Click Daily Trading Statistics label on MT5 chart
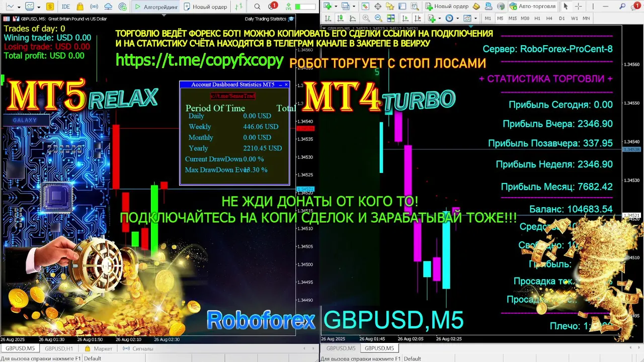 click(265, 19)
